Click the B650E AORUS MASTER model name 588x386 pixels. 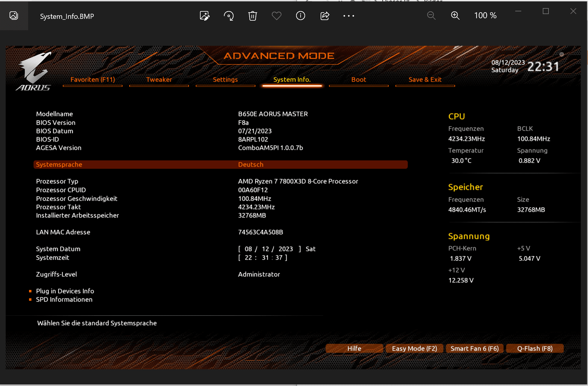tap(273, 114)
